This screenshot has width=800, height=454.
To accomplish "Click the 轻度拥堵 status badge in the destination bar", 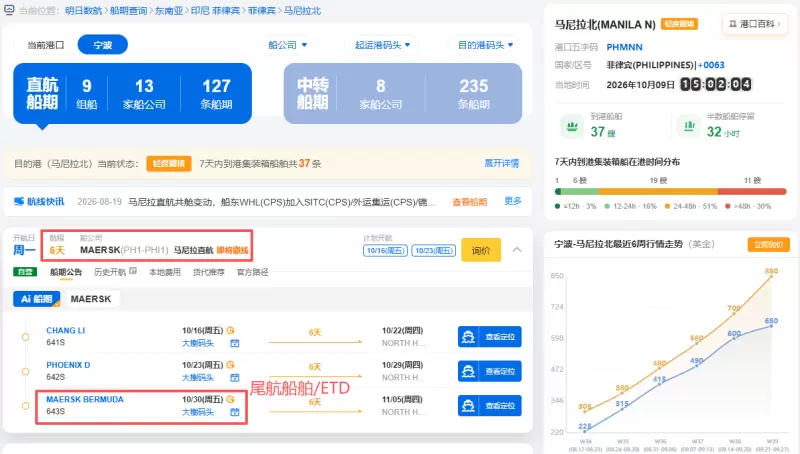I will tap(168, 163).
